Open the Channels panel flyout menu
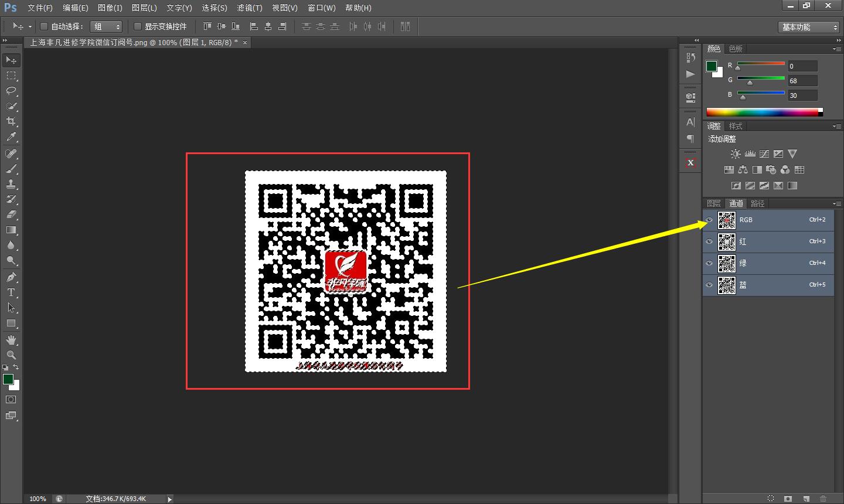 coord(836,203)
